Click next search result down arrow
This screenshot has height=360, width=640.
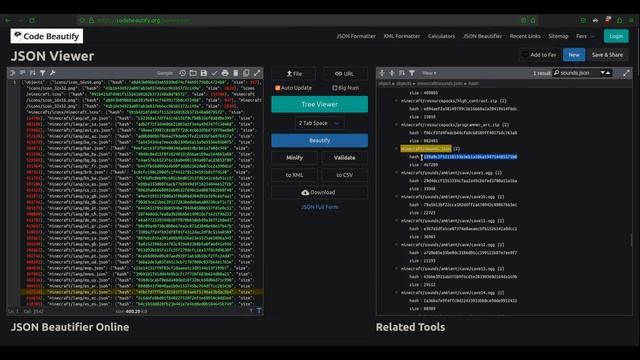click(602, 73)
